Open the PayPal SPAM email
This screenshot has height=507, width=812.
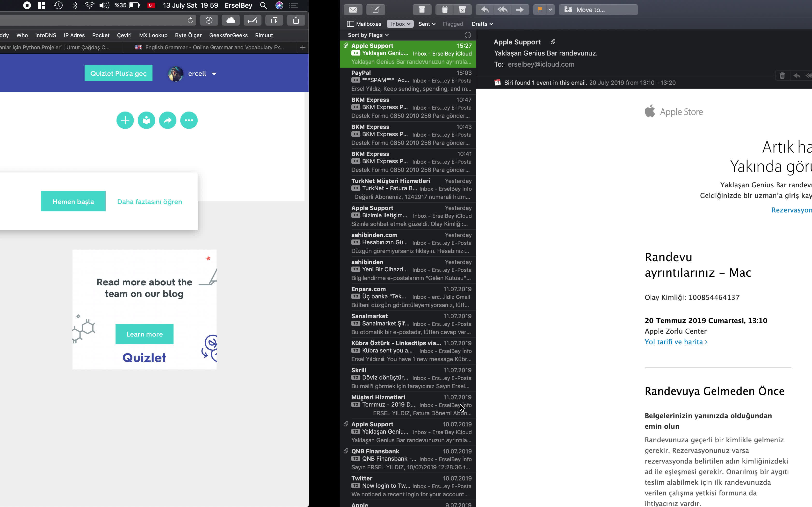411,81
